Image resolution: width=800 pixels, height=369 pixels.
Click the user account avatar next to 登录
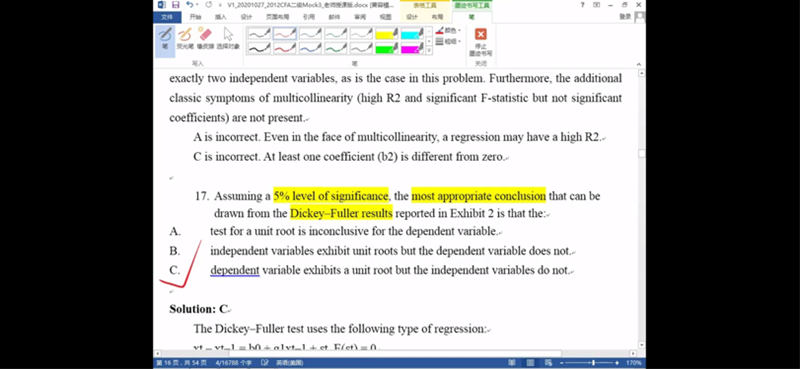(x=640, y=17)
